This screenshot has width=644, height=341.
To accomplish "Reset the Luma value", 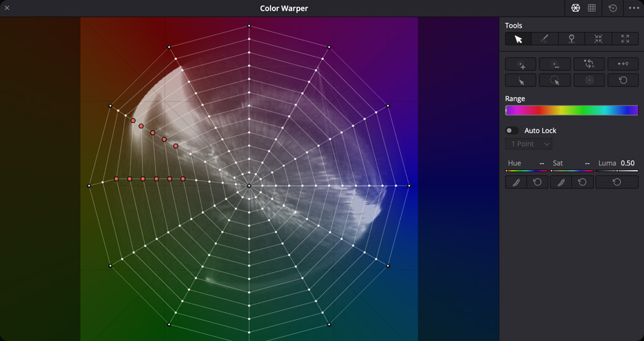I will pos(617,182).
